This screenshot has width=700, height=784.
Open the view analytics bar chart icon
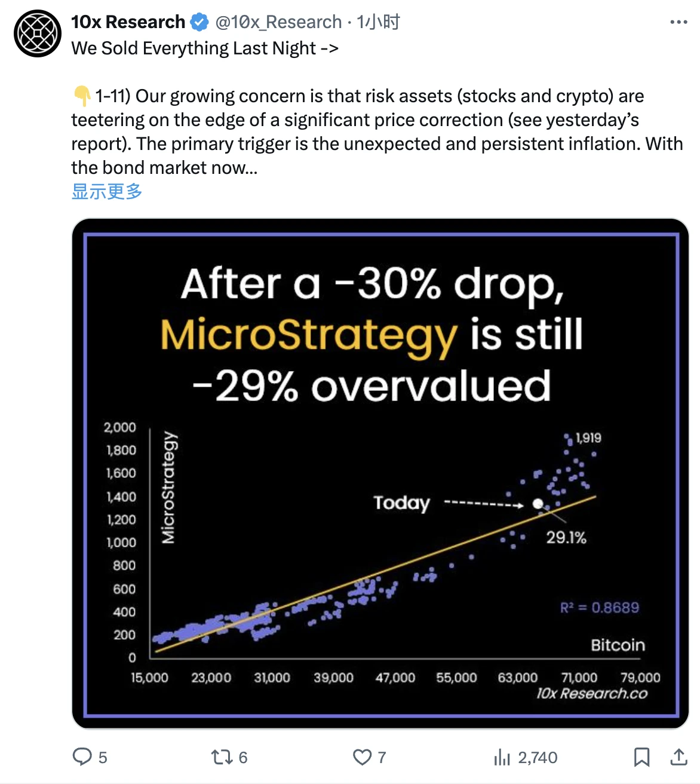click(x=502, y=758)
